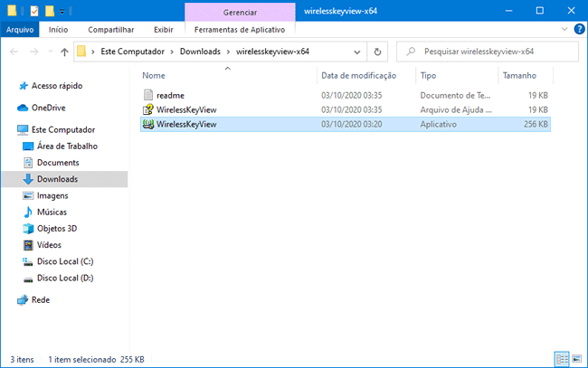
Task: Refresh the current folder view
Action: pos(377,52)
